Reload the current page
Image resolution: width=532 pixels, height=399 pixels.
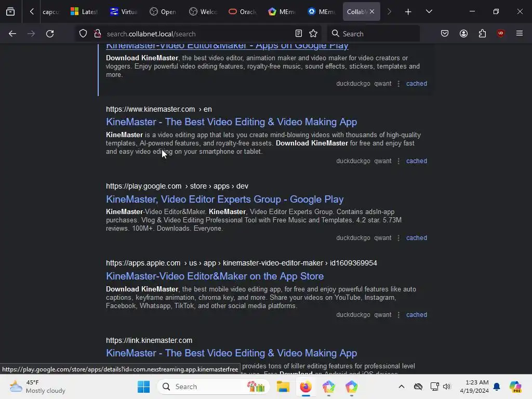point(50,34)
